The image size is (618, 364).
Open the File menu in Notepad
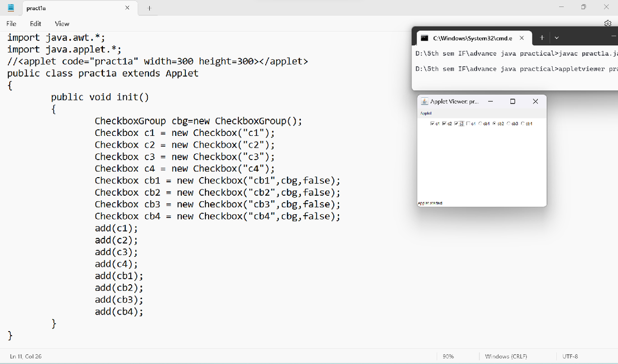click(x=10, y=23)
